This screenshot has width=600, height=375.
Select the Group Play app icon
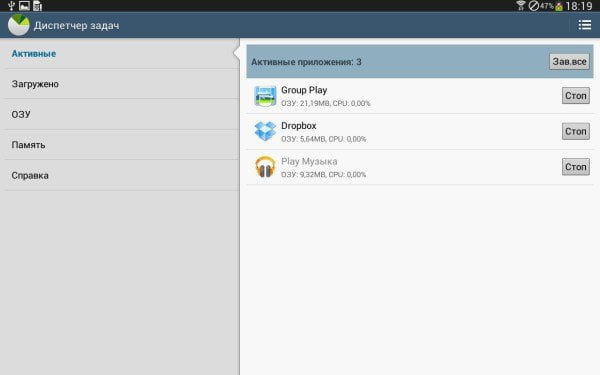click(x=265, y=96)
